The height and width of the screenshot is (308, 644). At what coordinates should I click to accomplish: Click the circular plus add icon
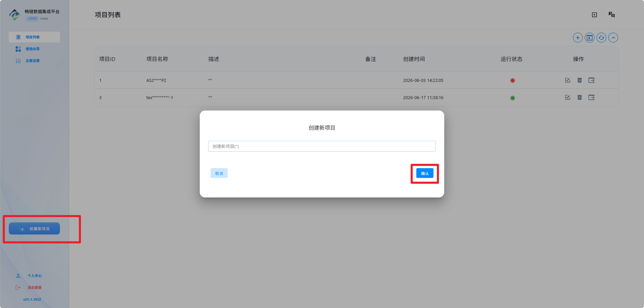tap(578, 38)
